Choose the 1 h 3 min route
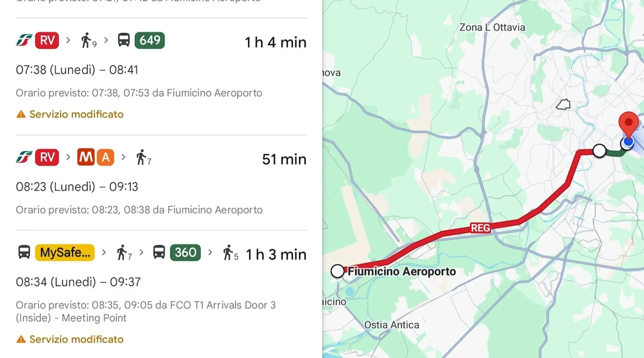Image resolution: width=644 pixels, height=358 pixels. [276, 255]
